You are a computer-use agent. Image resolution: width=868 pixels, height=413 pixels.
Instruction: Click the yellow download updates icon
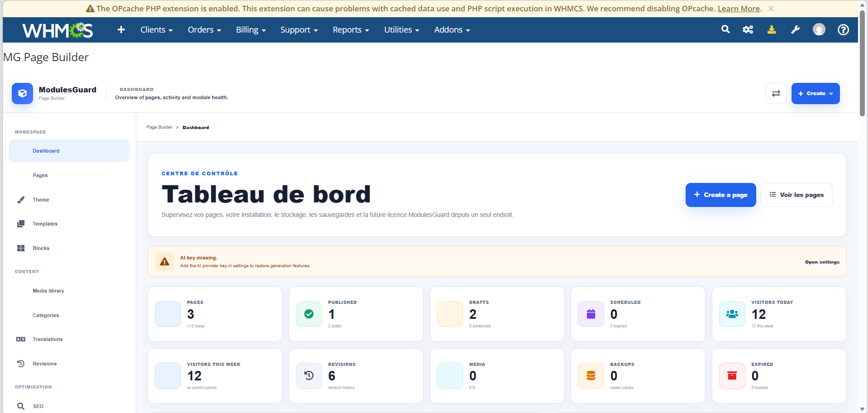click(772, 29)
